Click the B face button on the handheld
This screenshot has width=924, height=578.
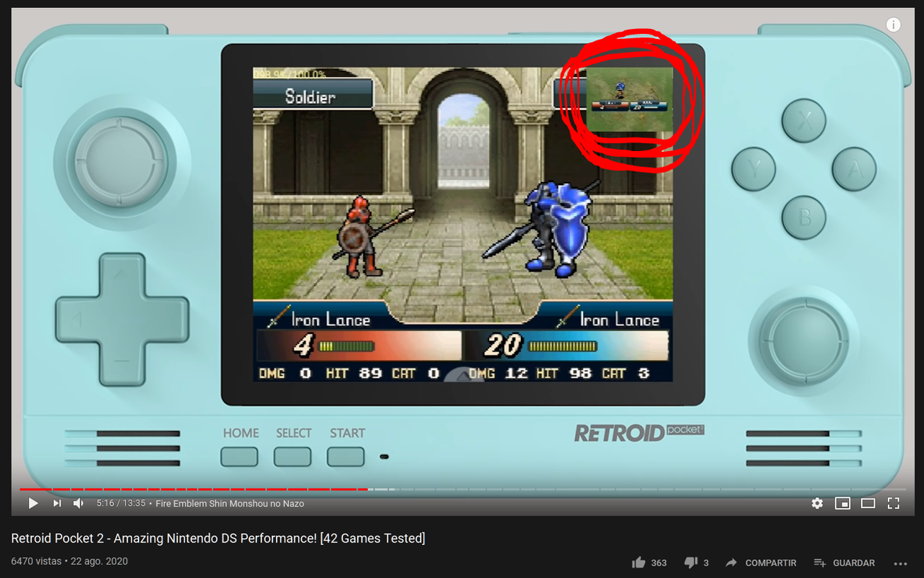click(803, 217)
